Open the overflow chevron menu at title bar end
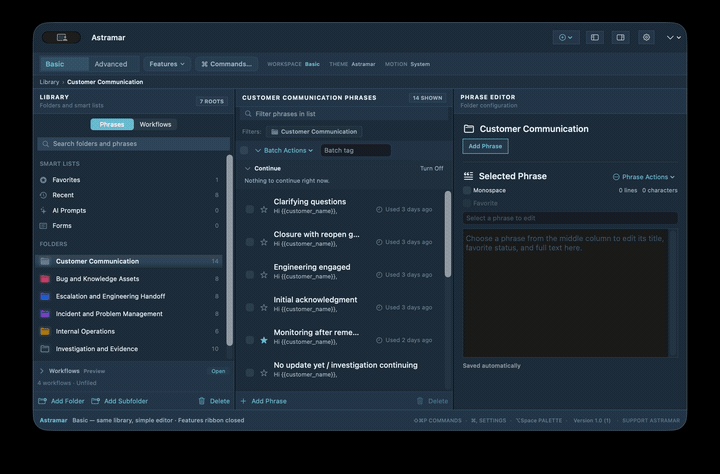 [673, 38]
